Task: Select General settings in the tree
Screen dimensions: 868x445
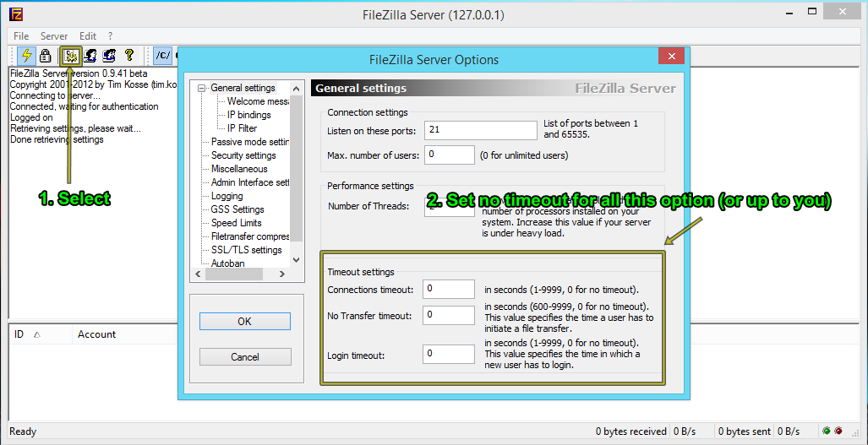Action: [x=243, y=88]
